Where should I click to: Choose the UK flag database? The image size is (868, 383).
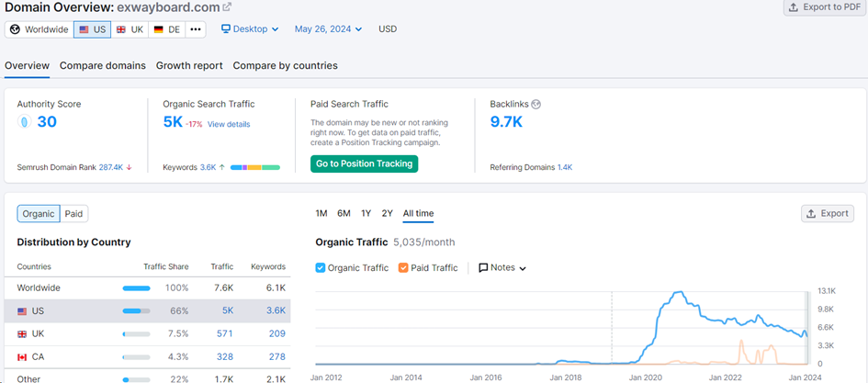[x=129, y=29]
